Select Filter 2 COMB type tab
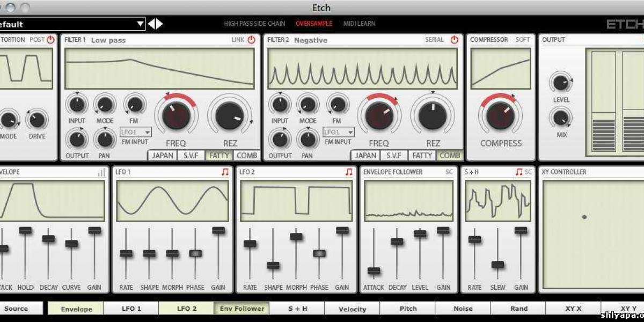Screen dimensions: 644x322 (x=450, y=156)
